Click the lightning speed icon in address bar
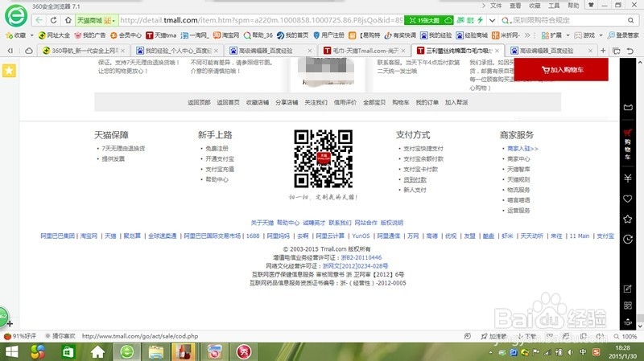 tap(480, 19)
